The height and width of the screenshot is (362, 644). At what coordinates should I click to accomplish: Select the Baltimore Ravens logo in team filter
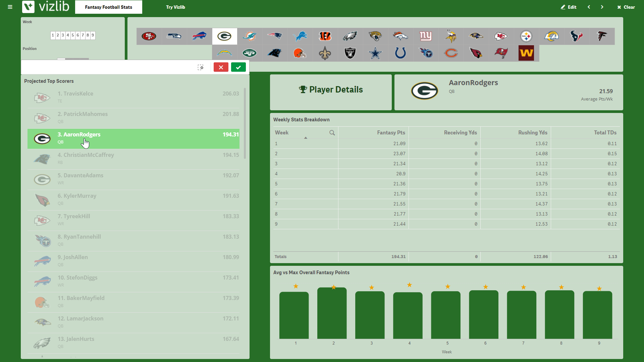pyautogui.click(x=476, y=36)
